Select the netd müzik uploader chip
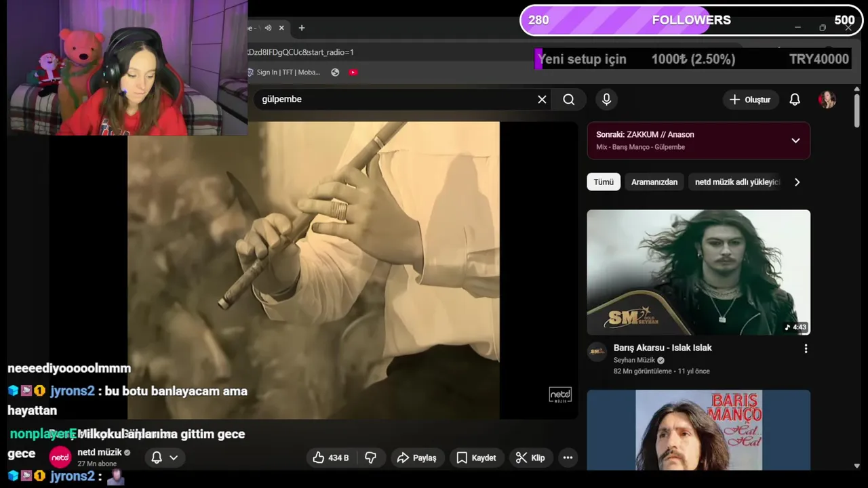 pos(737,182)
